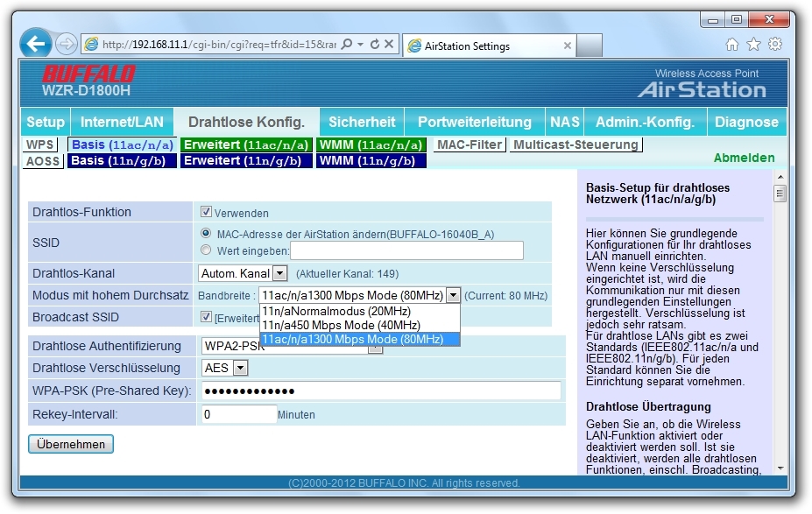The height and width of the screenshot is (514, 812).
Task: Click the WPA-PSK pre-shared key field
Action: pos(381,391)
